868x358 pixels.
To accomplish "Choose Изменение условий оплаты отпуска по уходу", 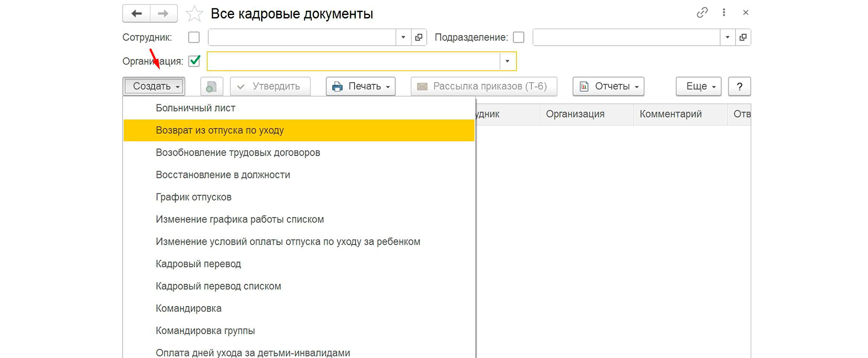I will tap(299, 242).
